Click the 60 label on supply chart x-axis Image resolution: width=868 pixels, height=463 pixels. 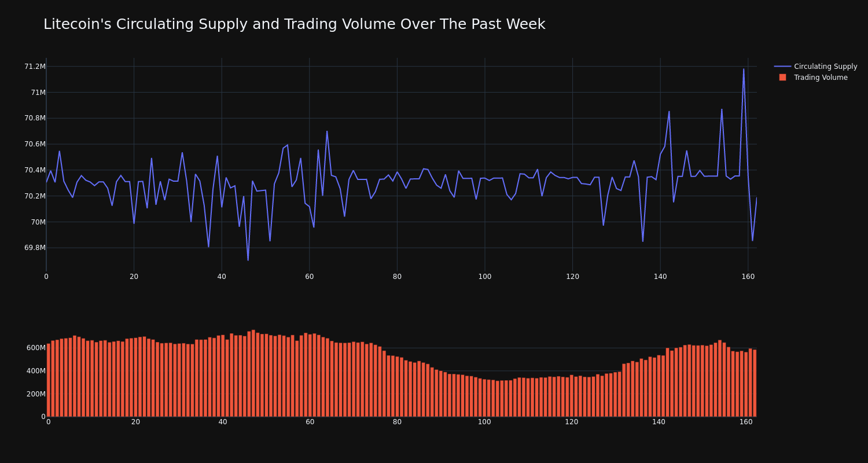coord(310,277)
